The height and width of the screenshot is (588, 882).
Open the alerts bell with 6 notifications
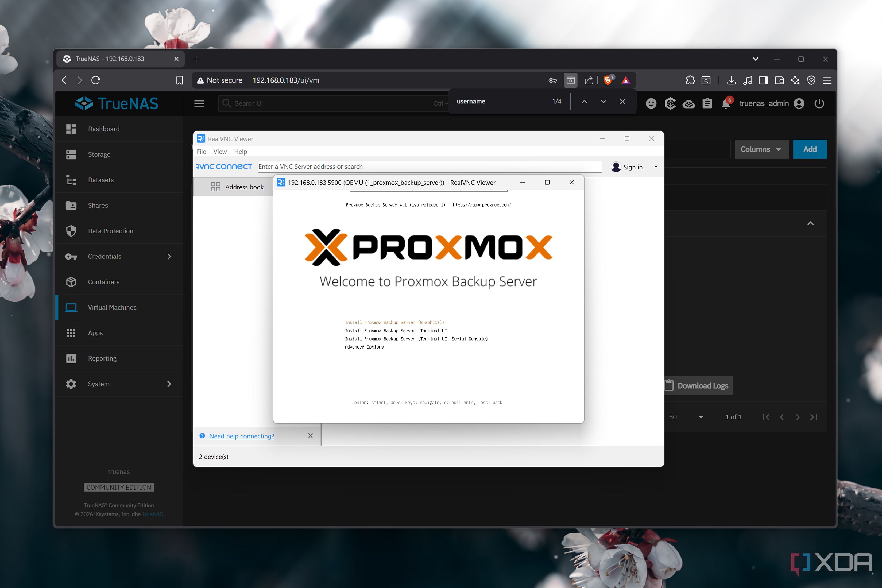tap(726, 103)
